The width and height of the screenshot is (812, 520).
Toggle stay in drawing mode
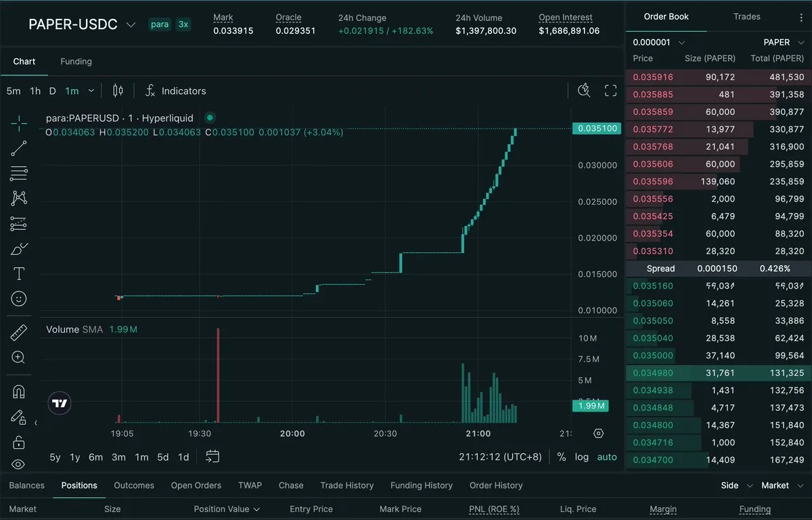tap(19, 417)
